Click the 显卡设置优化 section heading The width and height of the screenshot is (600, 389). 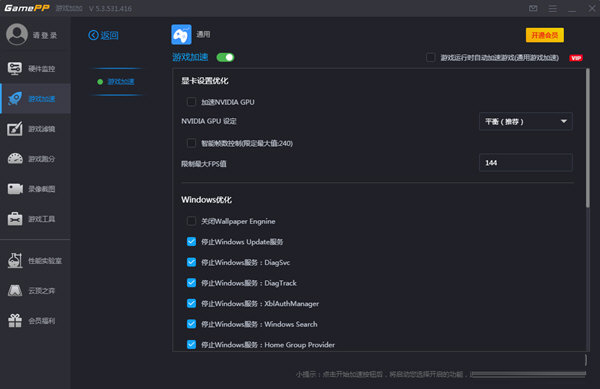pos(205,81)
